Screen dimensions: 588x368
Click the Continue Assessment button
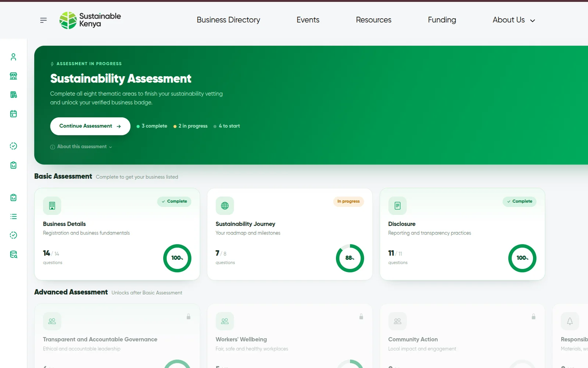(90, 126)
